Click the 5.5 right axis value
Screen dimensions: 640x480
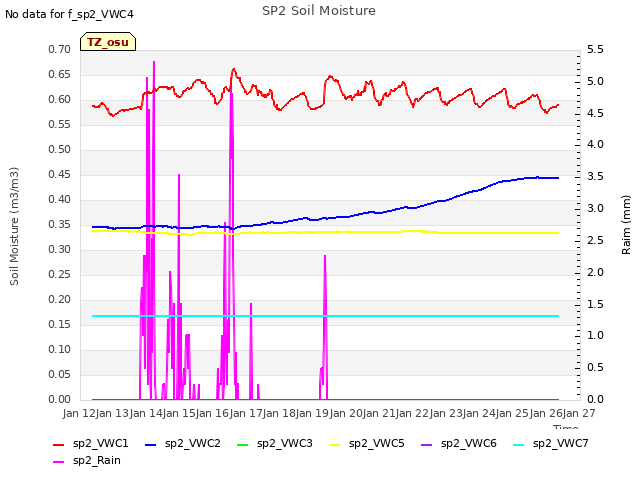pyautogui.click(x=595, y=49)
